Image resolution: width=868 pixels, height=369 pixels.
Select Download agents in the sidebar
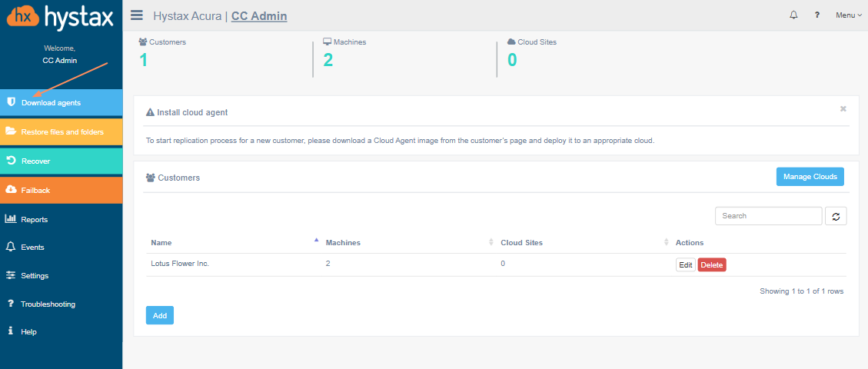tap(61, 103)
